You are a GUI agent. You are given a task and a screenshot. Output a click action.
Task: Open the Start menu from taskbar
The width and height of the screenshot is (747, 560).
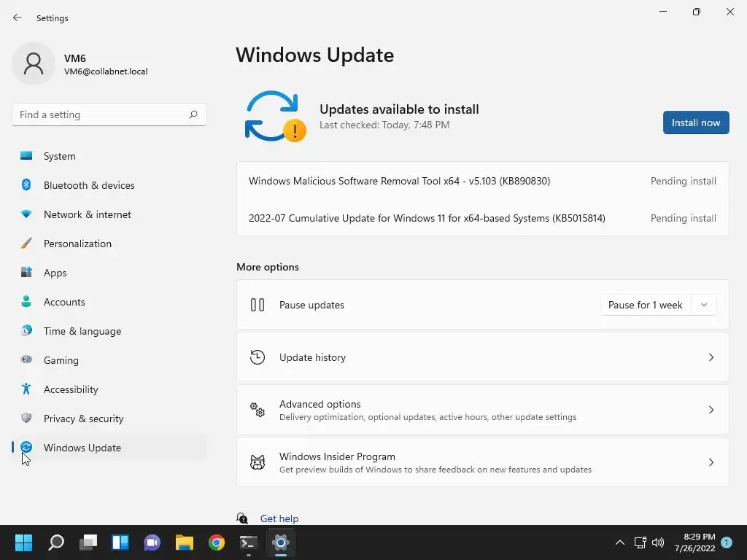[x=23, y=542]
